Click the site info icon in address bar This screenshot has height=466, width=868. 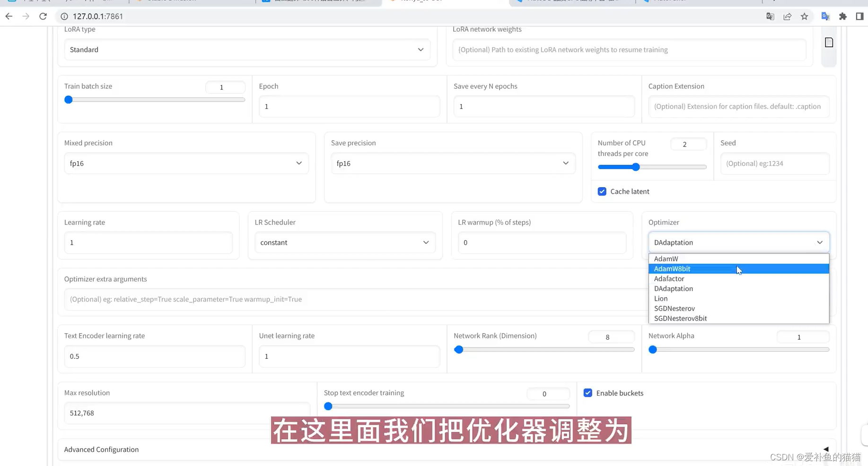pos(64,17)
